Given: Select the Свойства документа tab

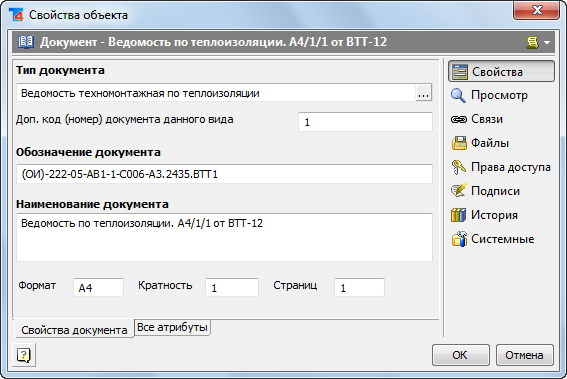Looking at the screenshot, I should pyautogui.click(x=74, y=329).
